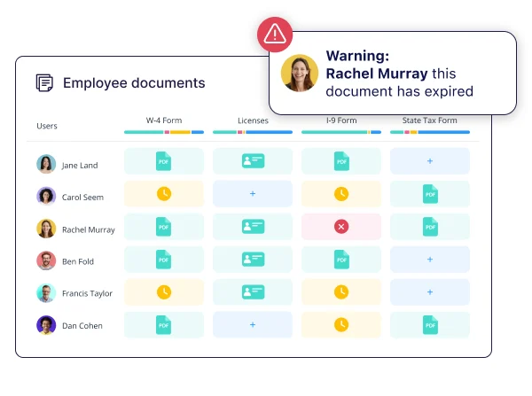The image size is (532, 396).
Task: Click the State Tax Form column header
Action: tap(429, 120)
